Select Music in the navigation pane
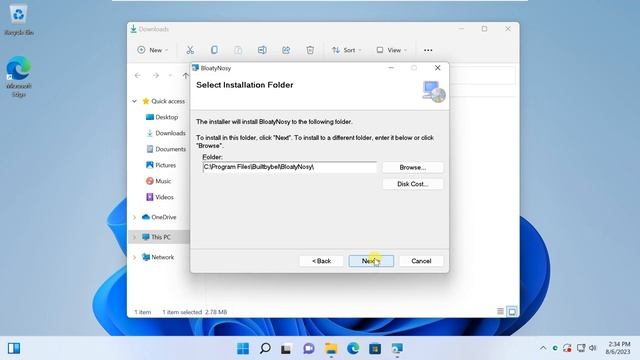 [158, 181]
